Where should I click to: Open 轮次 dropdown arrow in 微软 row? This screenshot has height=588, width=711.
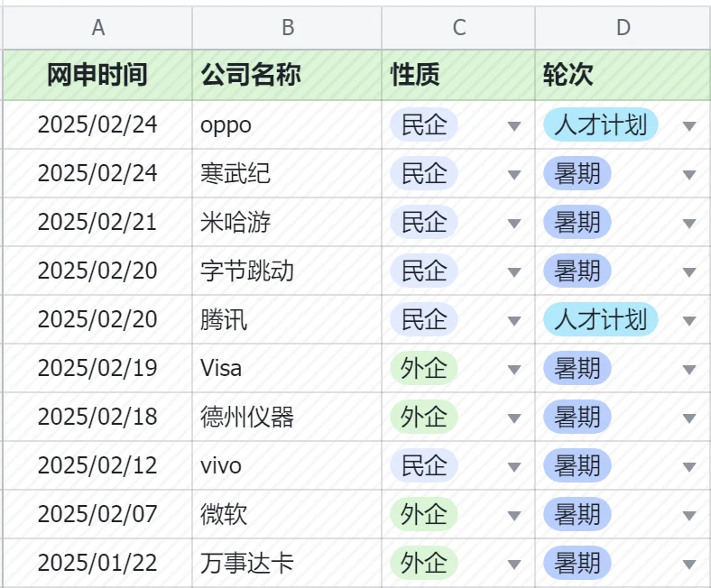(x=689, y=516)
